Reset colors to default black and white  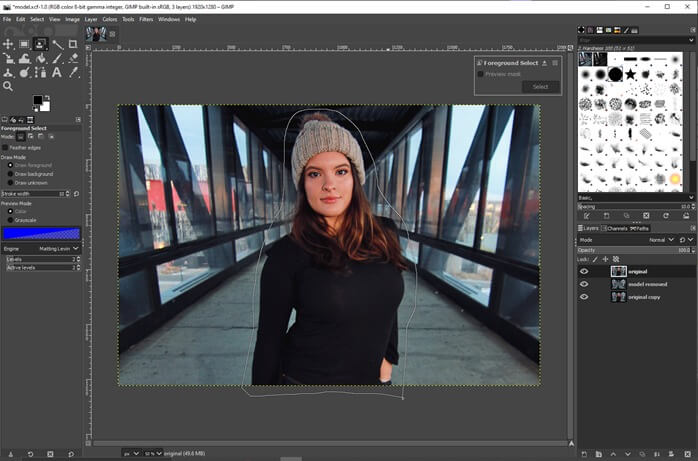coord(35,109)
